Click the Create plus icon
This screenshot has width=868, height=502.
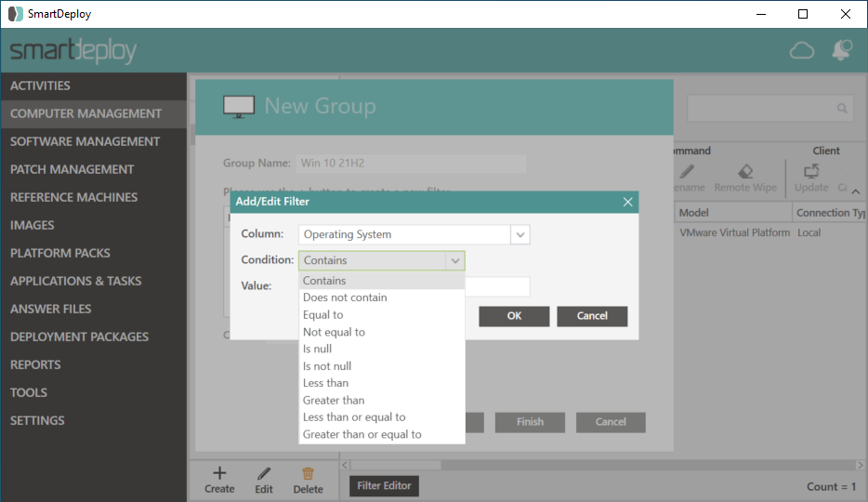(219, 472)
